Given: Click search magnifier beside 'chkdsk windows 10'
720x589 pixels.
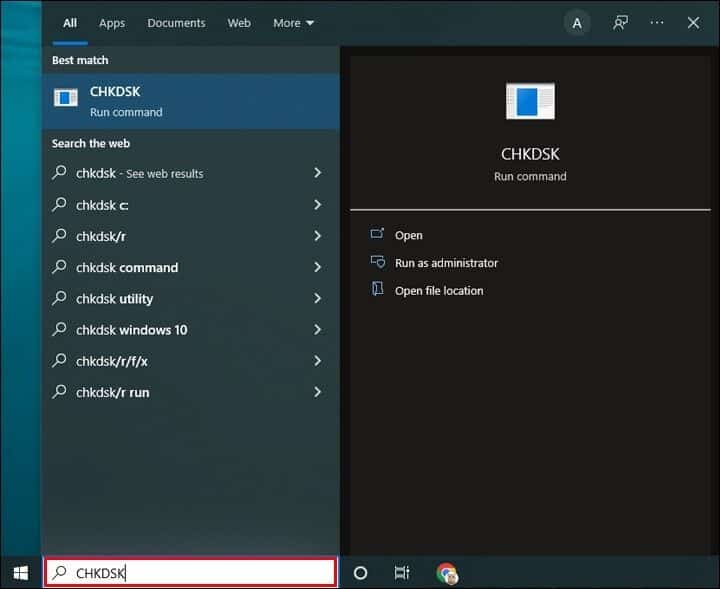Looking at the screenshot, I should point(59,329).
